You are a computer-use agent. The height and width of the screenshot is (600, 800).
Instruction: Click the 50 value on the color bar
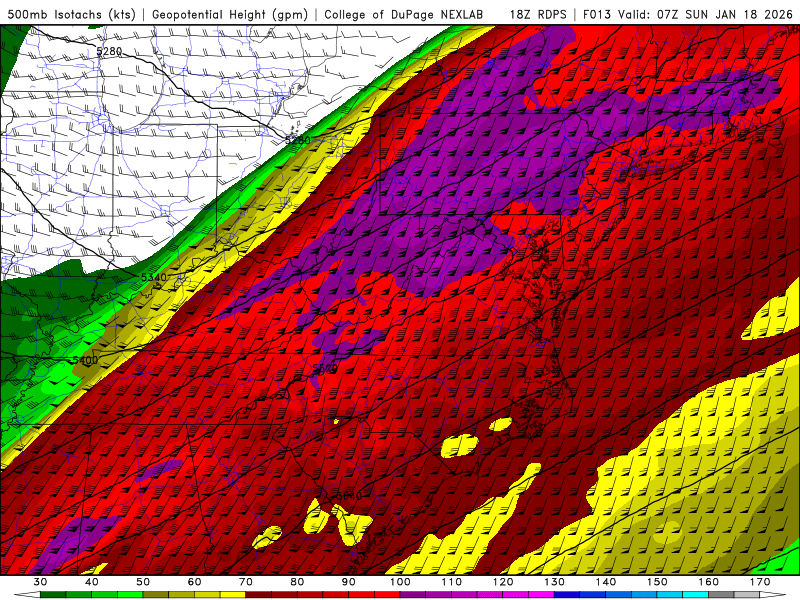[x=143, y=582]
